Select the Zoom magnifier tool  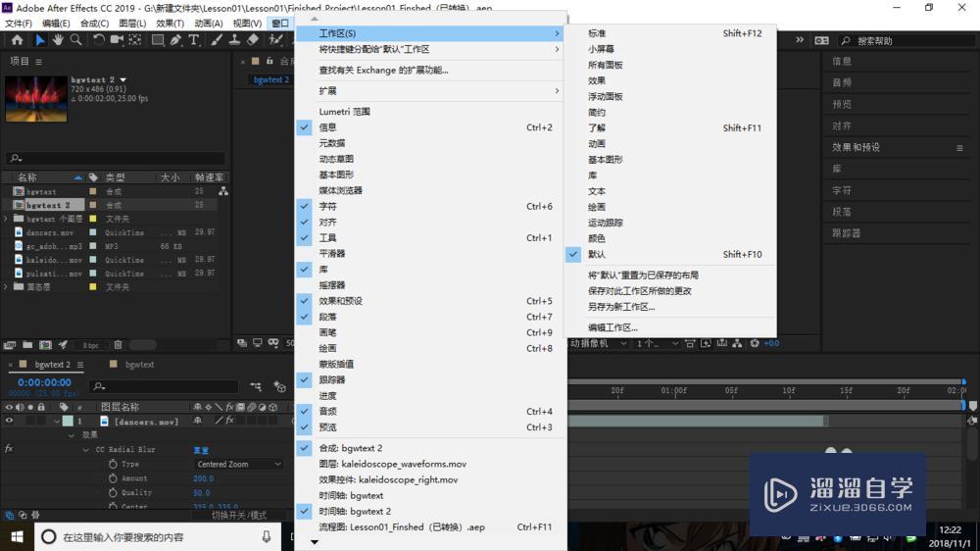click(75, 40)
